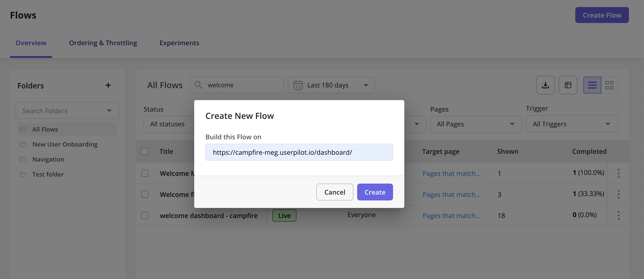Open Pages that match link in first row
644x279 pixels.
click(451, 173)
